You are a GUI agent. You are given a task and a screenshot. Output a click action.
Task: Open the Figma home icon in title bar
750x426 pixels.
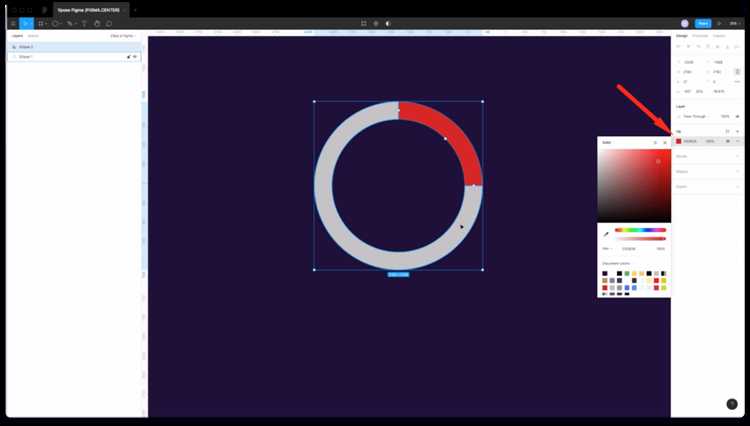pyautogui.click(x=44, y=10)
